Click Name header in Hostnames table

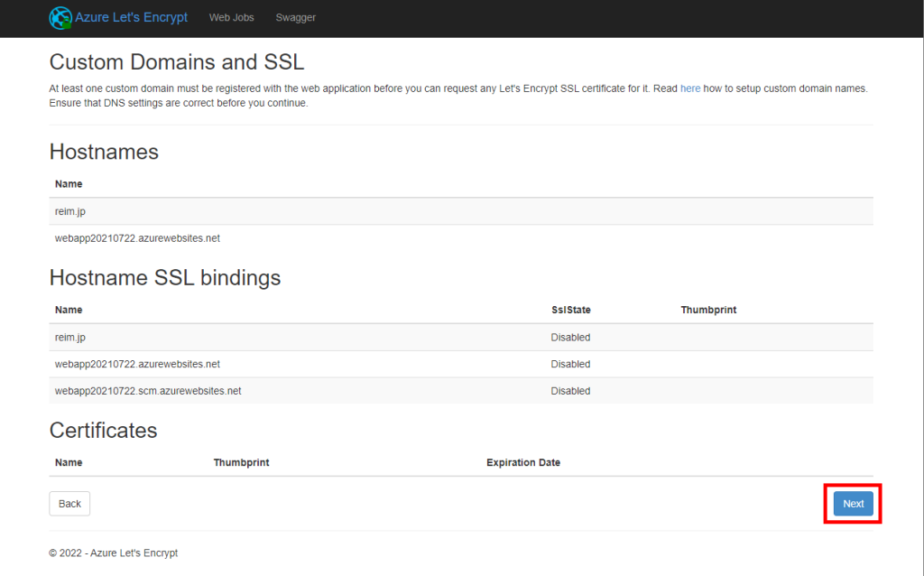(x=69, y=184)
